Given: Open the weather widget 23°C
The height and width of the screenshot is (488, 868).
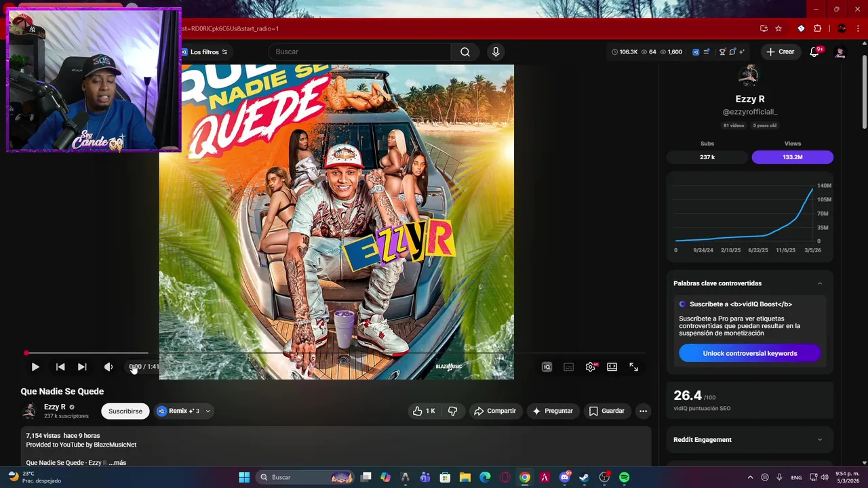Looking at the screenshot, I should (x=34, y=477).
